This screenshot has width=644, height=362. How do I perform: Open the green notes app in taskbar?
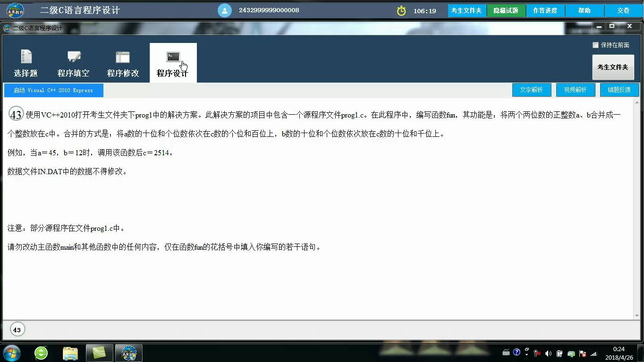pyautogui.click(x=100, y=353)
